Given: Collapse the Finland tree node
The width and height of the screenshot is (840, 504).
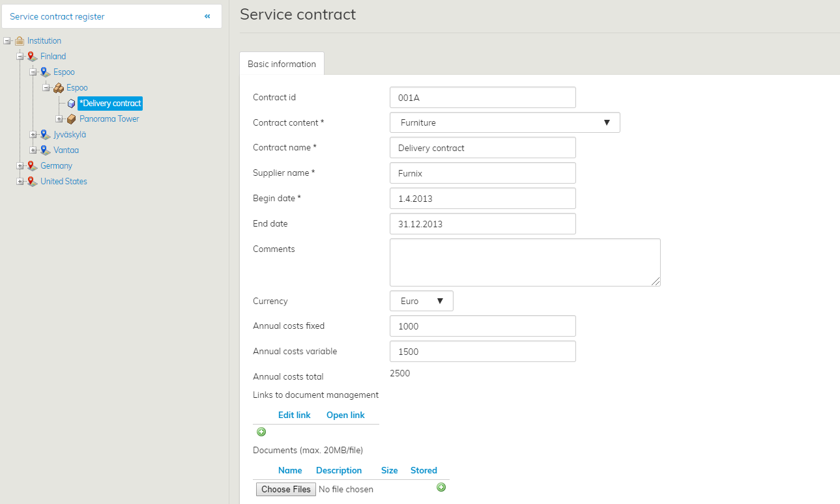Looking at the screenshot, I should click(x=20, y=57).
